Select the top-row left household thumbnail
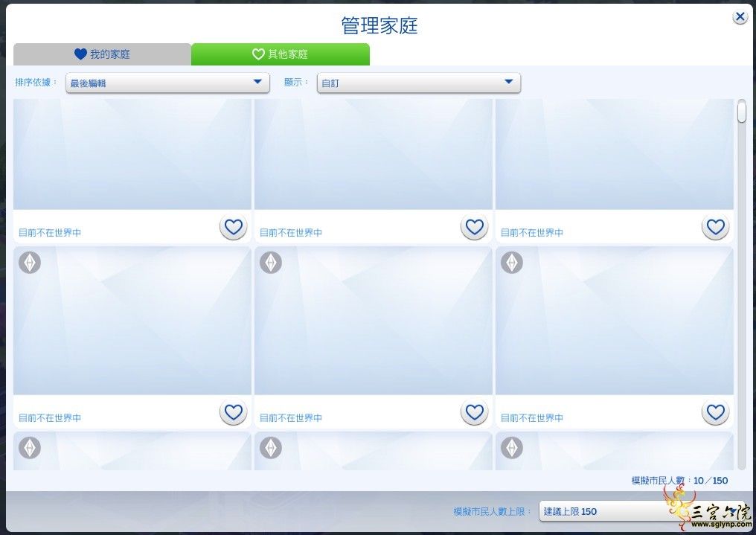The image size is (756, 535). pyautogui.click(x=132, y=154)
